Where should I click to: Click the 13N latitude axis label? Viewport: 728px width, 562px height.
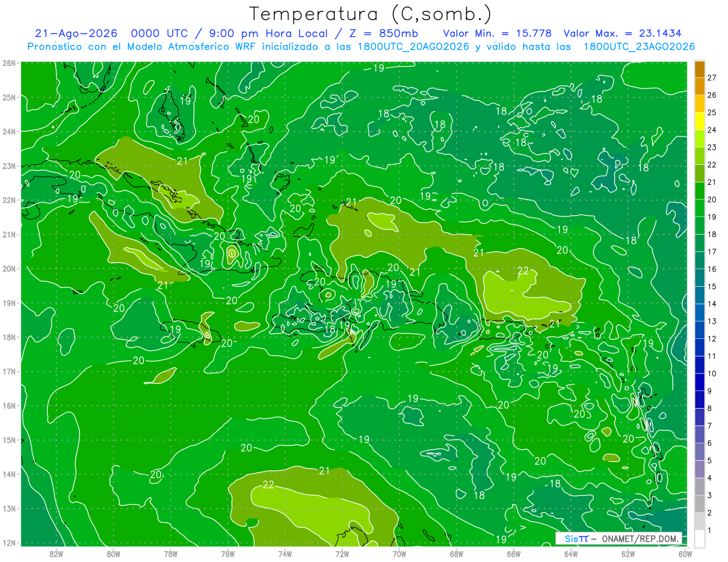pos(9,508)
